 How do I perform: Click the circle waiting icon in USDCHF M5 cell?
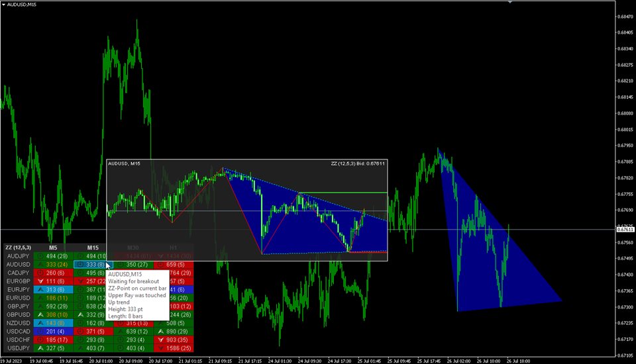point(40,340)
